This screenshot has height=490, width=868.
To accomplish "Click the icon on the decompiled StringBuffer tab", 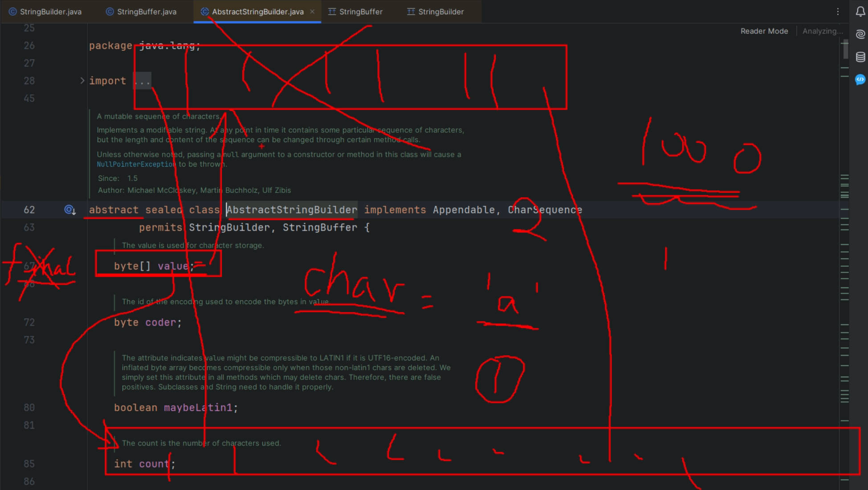I will click(x=332, y=12).
